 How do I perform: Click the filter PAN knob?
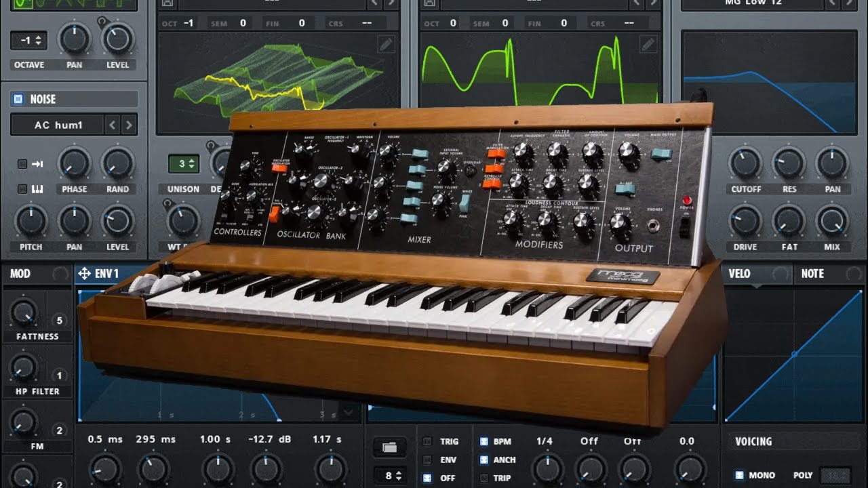point(832,163)
